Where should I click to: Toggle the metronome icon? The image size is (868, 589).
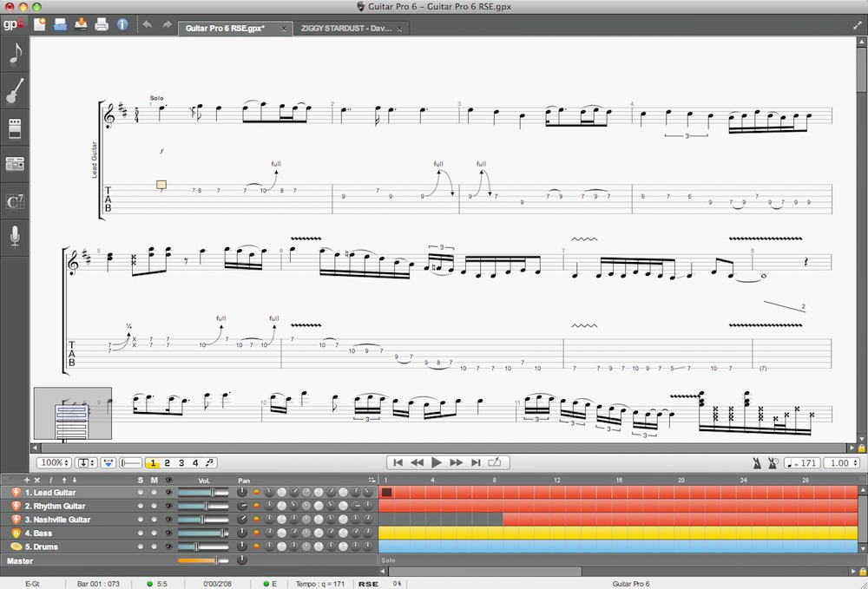pyautogui.click(x=758, y=463)
